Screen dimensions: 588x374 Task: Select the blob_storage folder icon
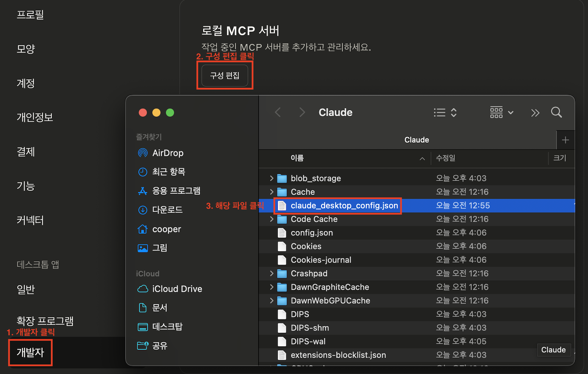pyautogui.click(x=282, y=179)
